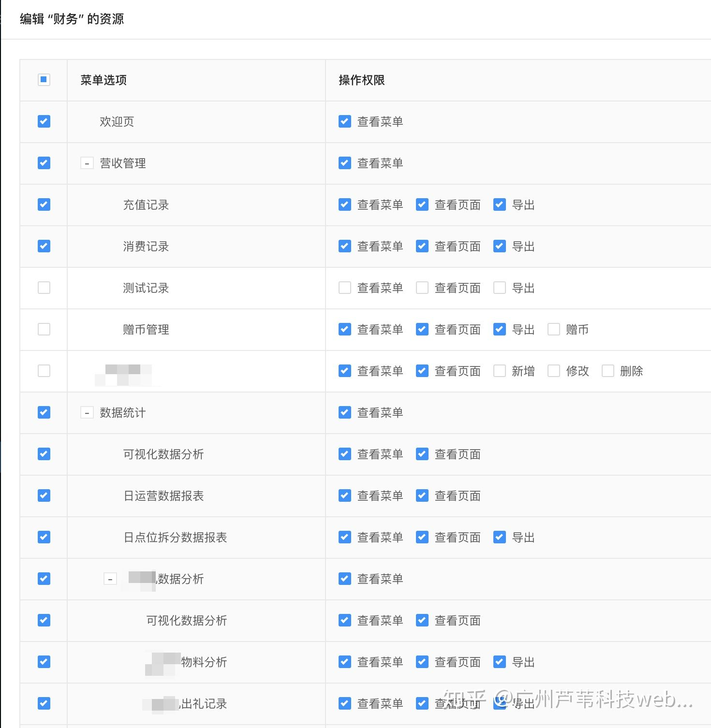Check the 测试记录 row checkbox
This screenshot has width=711, height=728.
(x=44, y=288)
